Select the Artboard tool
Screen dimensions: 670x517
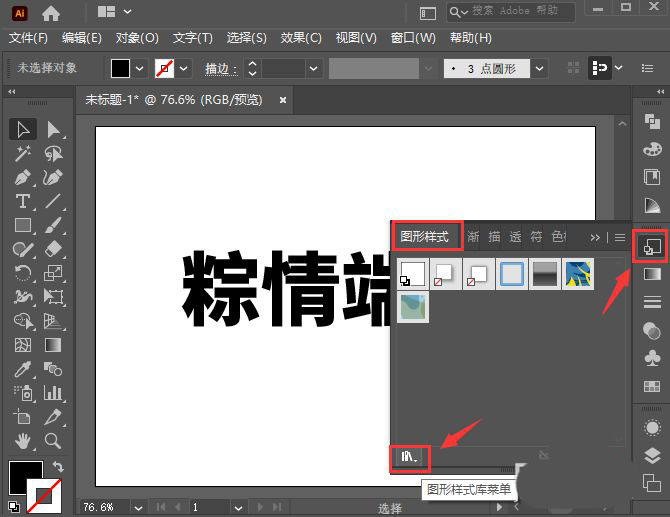[23, 417]
